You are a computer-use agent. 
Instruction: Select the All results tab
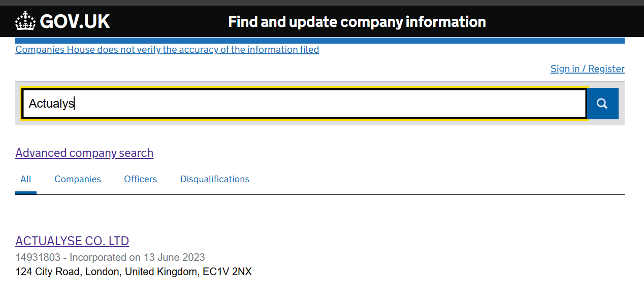click(26, 179)
